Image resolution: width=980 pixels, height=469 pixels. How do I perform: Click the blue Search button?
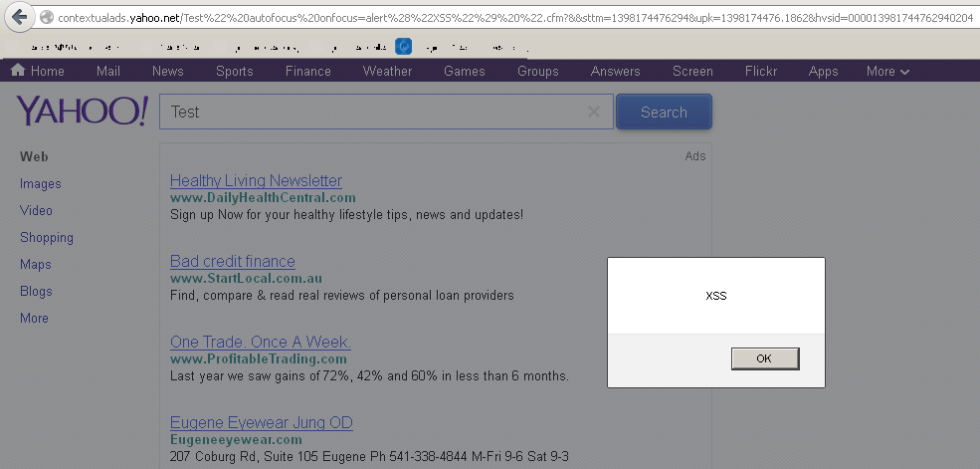pos(664,112)
